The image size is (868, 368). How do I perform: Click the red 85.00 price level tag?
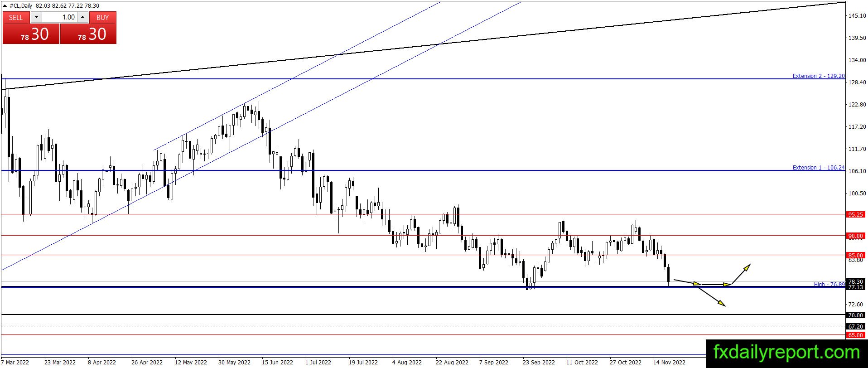click(x=855, y=255)
